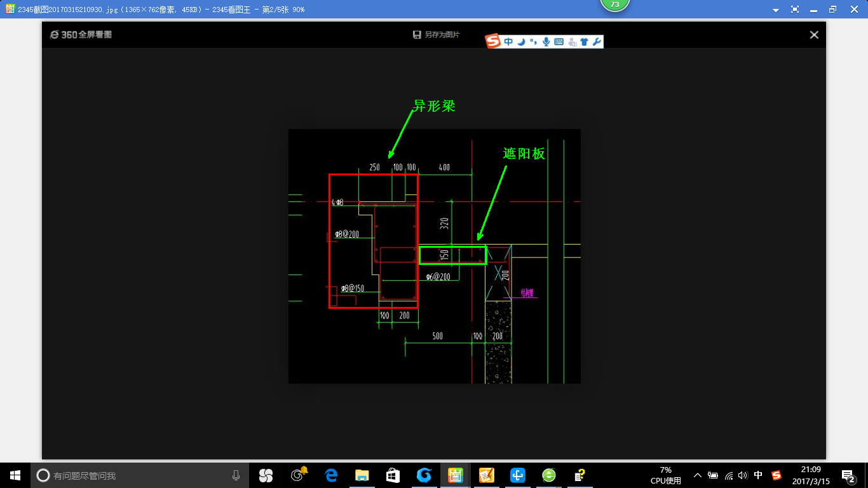The image size is (868, 488).
Task: Click the 360全屏看图 logo
Action: tap(81, 35)
